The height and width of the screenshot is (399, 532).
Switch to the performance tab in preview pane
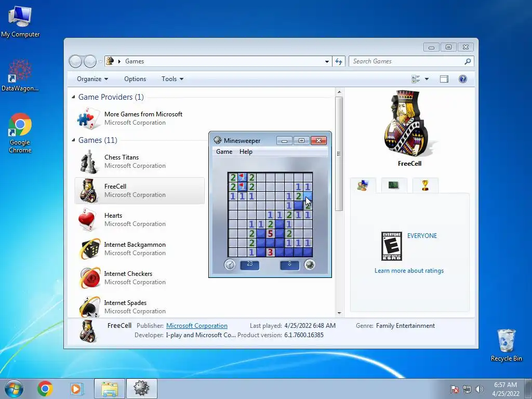click(x=394, y=185)
